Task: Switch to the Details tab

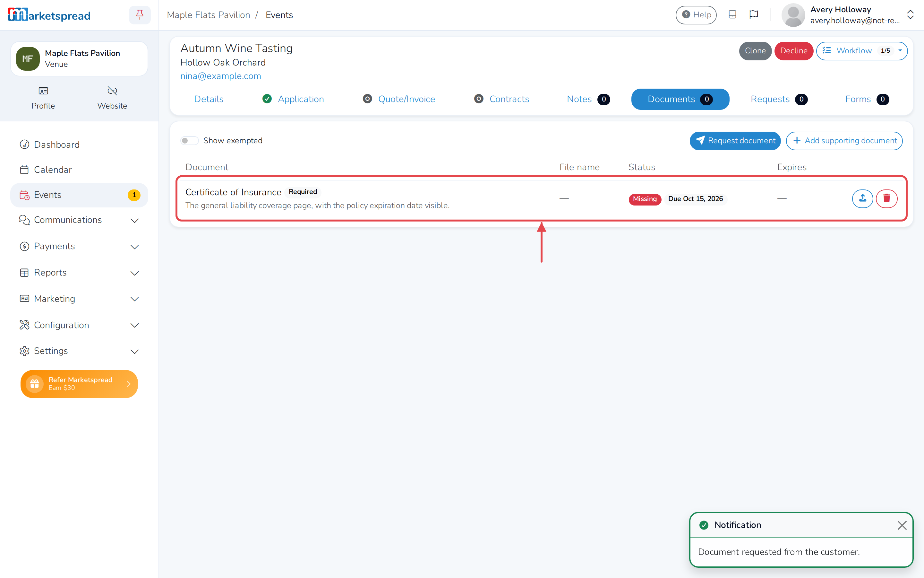Action: pos(209,99)
